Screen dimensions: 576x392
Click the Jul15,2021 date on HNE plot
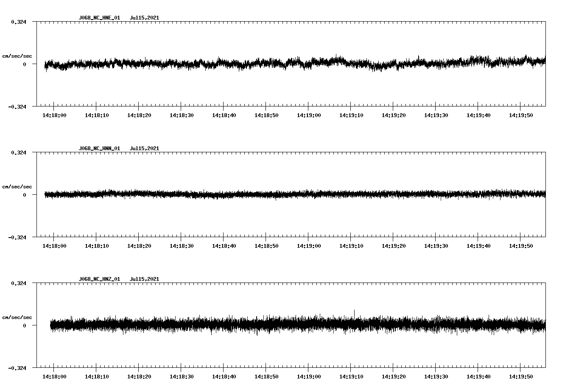tap(144, 18)
